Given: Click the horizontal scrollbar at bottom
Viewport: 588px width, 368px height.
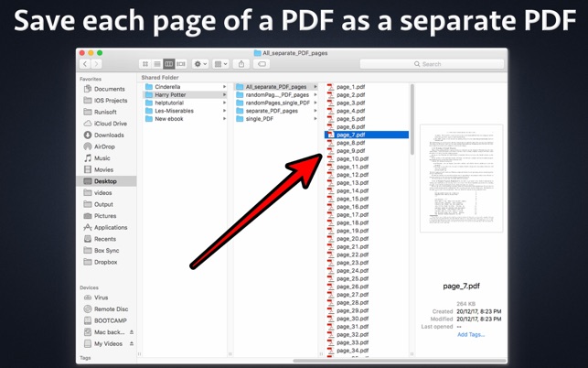Looking at the screenshot, I should click(400, 361).
